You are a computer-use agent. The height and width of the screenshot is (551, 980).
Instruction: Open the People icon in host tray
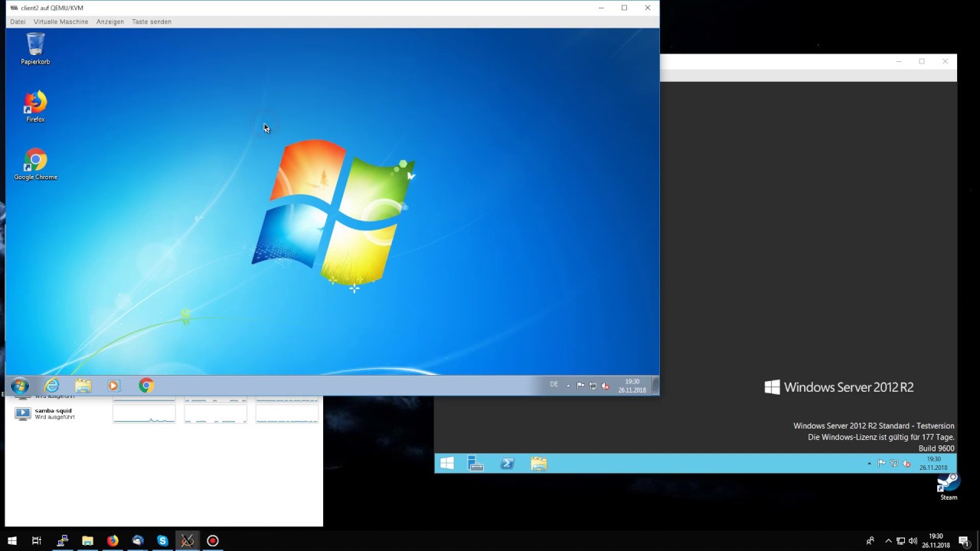(x=870, y=541)
